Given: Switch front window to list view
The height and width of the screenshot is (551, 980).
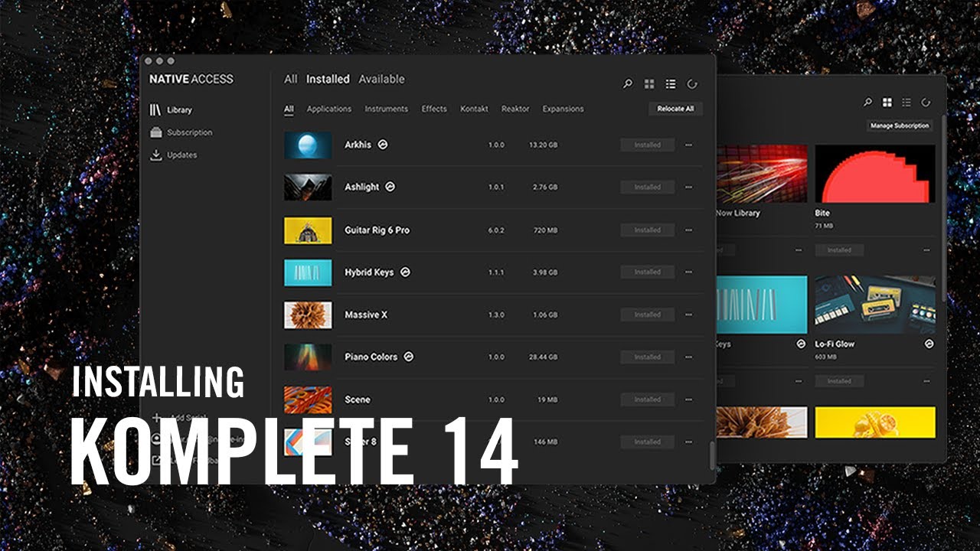Looking at the screenshot, I should 671,84.
